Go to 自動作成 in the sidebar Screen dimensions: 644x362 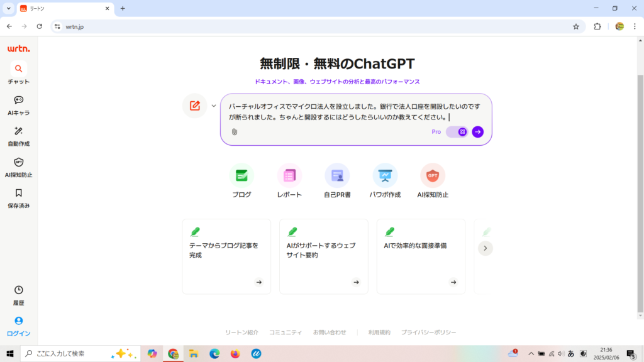pos(18,136)
